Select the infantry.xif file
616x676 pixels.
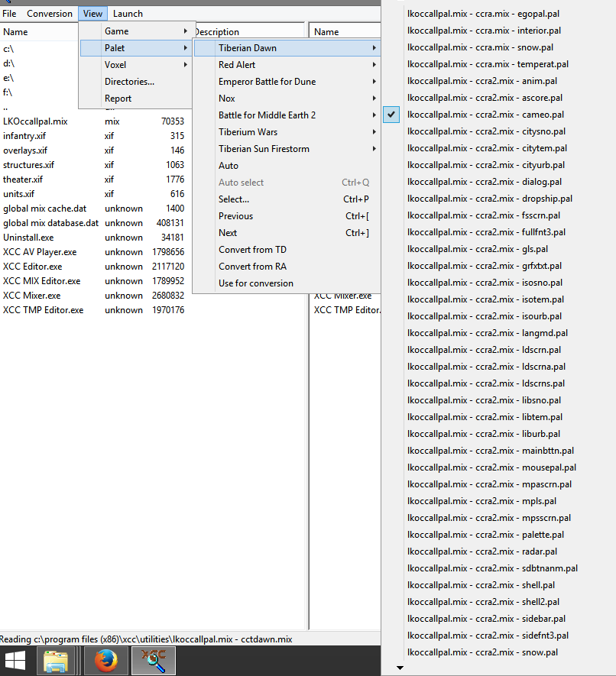[24, 136]
